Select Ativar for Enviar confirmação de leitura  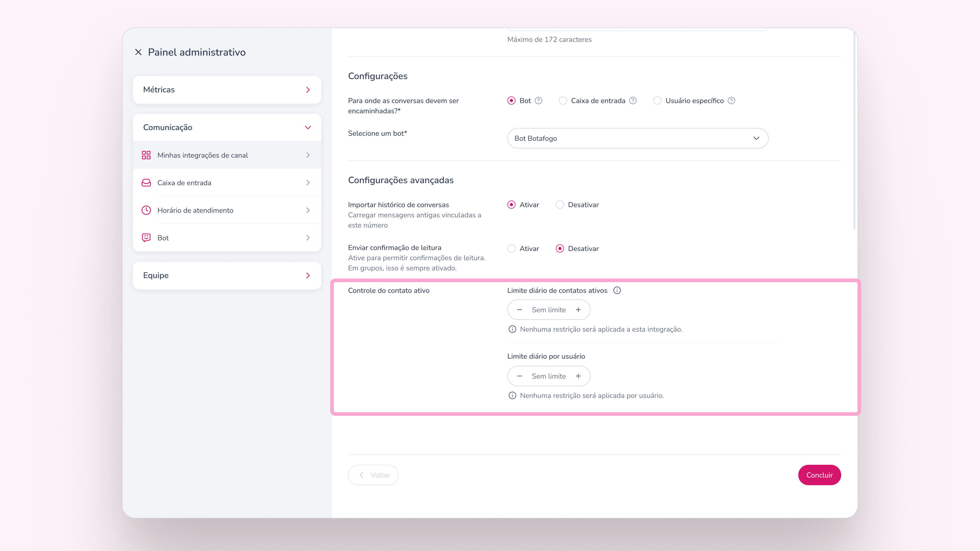click(512, 249)
